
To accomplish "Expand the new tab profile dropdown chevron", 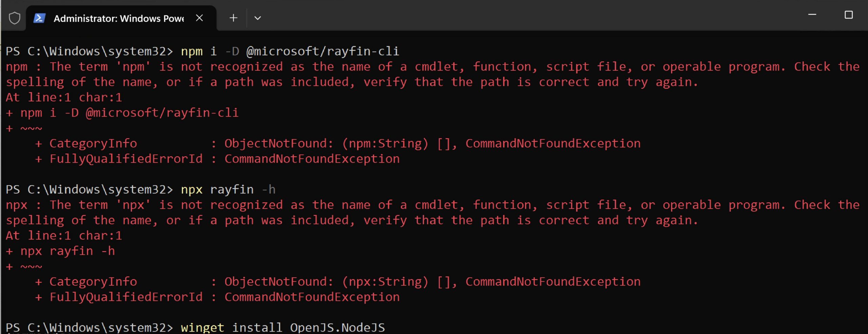I will pos(258,18).
